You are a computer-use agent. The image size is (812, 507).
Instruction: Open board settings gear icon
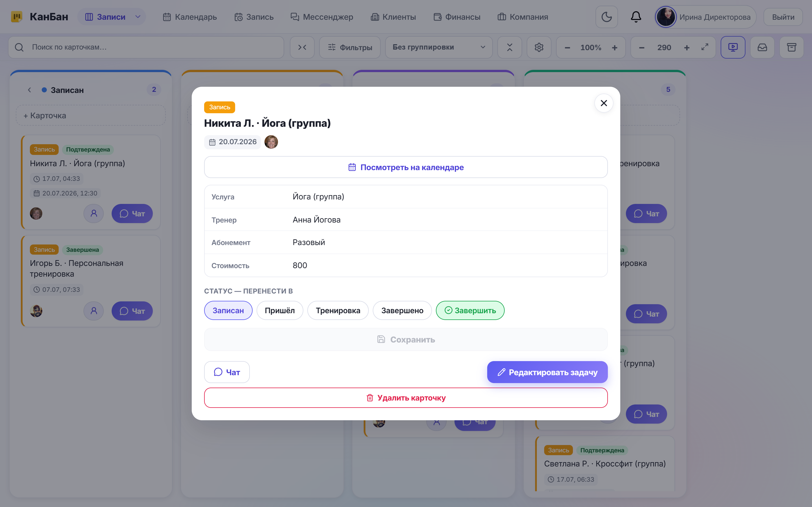539,47
